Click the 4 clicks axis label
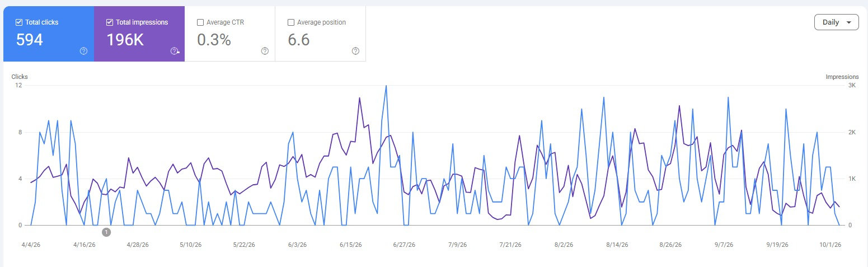The image size is (868, 267). tap(20, 179)
